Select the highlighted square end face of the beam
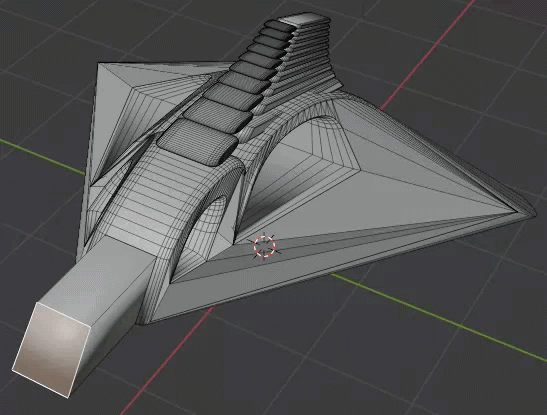Screen dimensions: 547x415 point(51,350)
